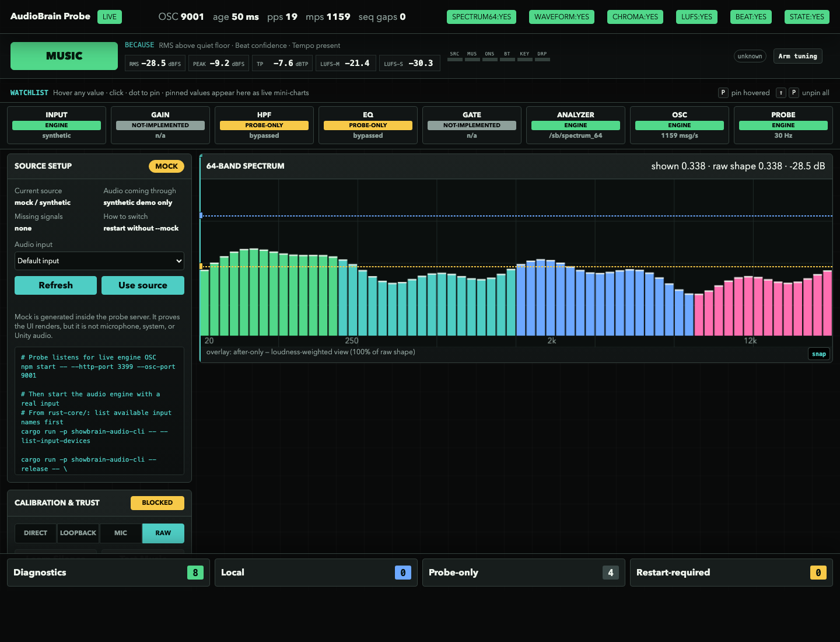Open the OSC pipeline stage card

[680, 125]
